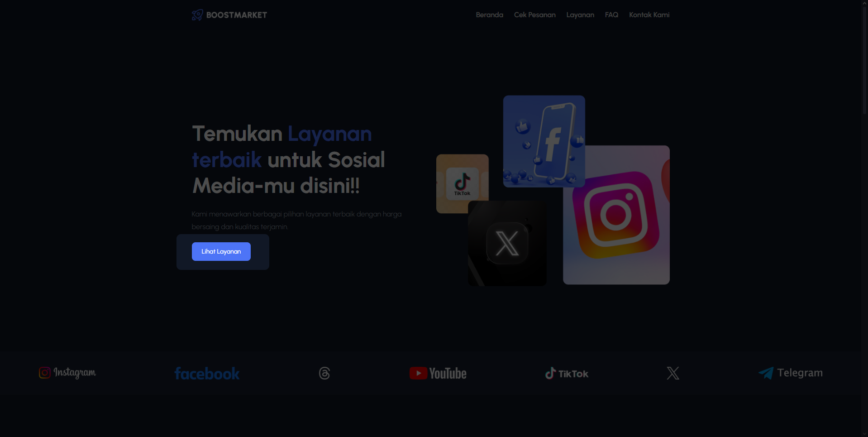868x437 pixels.
Task: Click the Telegram logo in brand strip
Action: click(791, 373)
